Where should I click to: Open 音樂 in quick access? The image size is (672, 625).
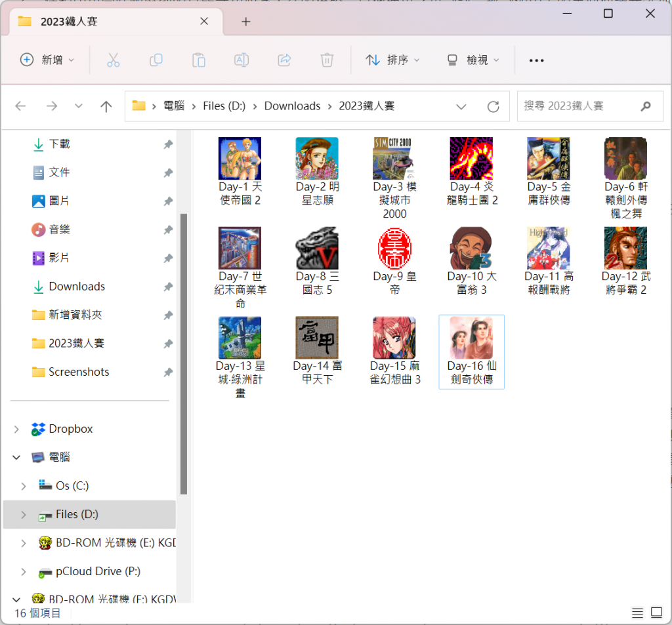point(59,229)
